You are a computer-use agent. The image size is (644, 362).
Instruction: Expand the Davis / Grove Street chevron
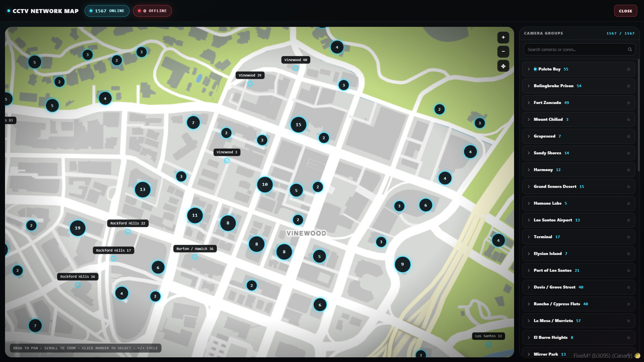point(528,287)
